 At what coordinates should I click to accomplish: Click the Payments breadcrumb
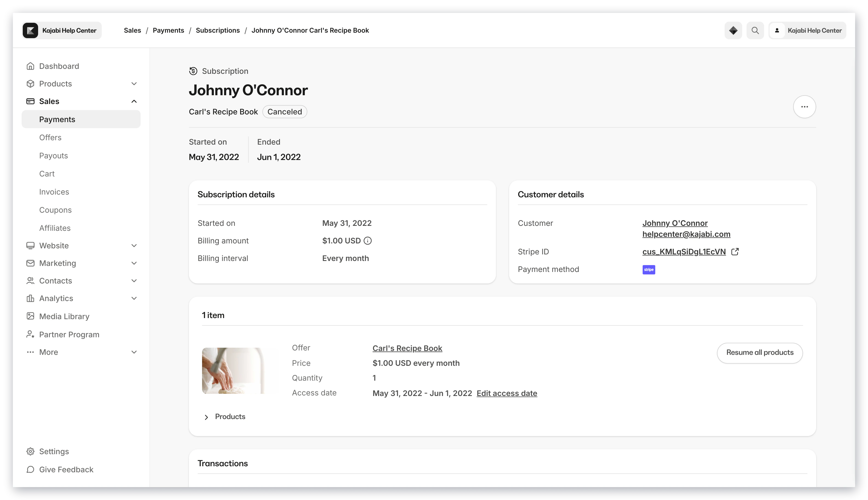tap(168, 30)
